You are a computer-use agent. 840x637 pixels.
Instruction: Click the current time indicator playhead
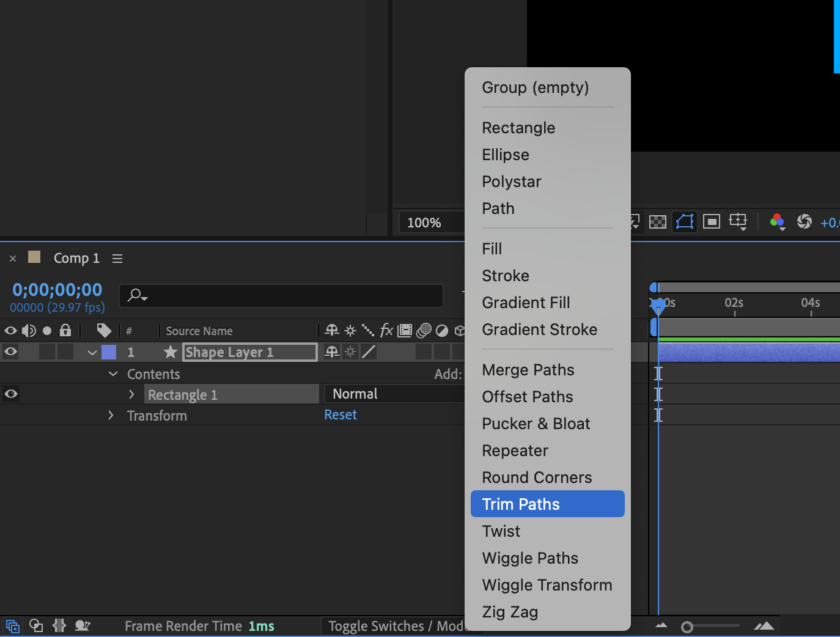658,306
